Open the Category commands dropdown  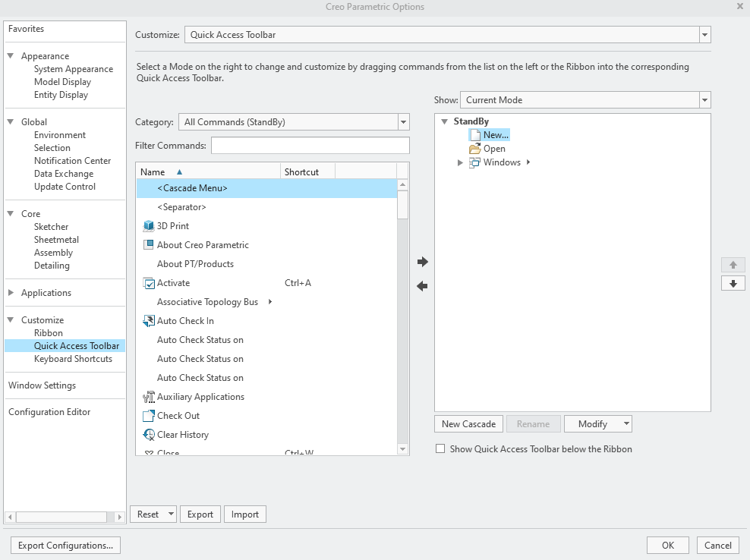(x=403, y=121)
